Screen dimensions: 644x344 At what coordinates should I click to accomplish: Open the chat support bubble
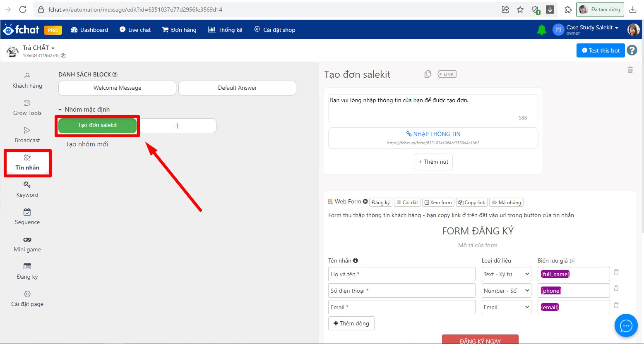coord(626,326)
